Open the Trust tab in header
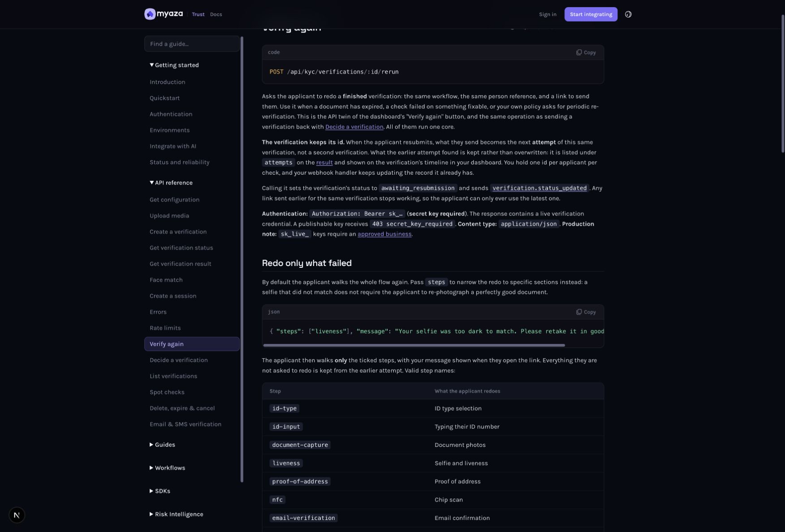Viewport: 785px width, 532px height. [x=198, y=14]
